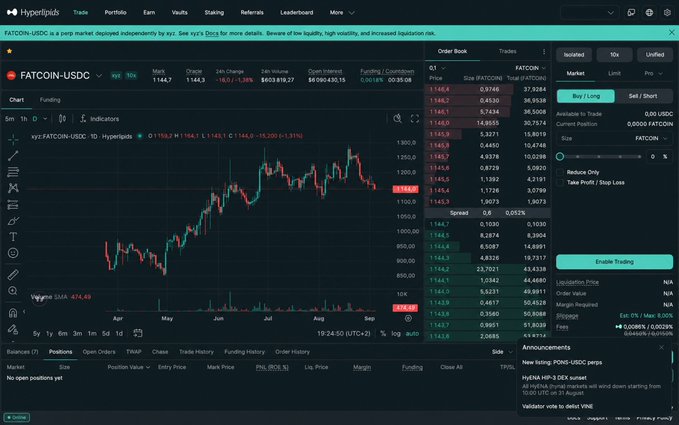
Task: Click the chart scale settings circle icon
Action: click(408, 318)
